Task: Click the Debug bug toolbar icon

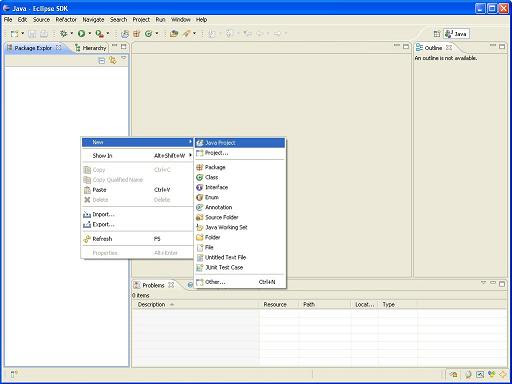Action: [x=63, y=33]
